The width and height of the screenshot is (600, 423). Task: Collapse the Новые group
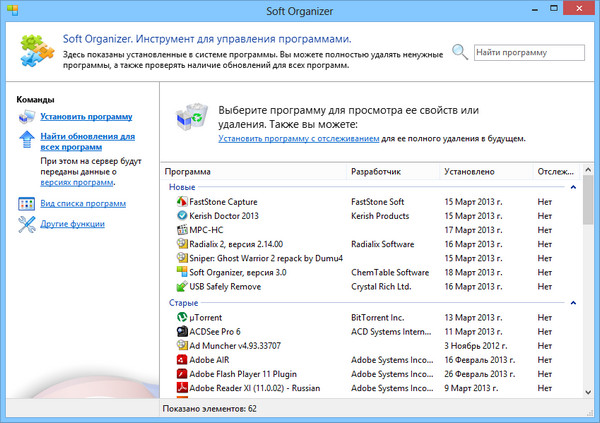[x=572, y=186]
